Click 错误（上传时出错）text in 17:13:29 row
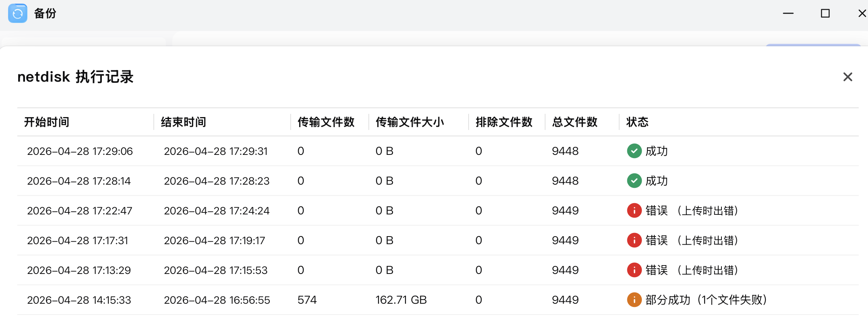 click(692, 270)
